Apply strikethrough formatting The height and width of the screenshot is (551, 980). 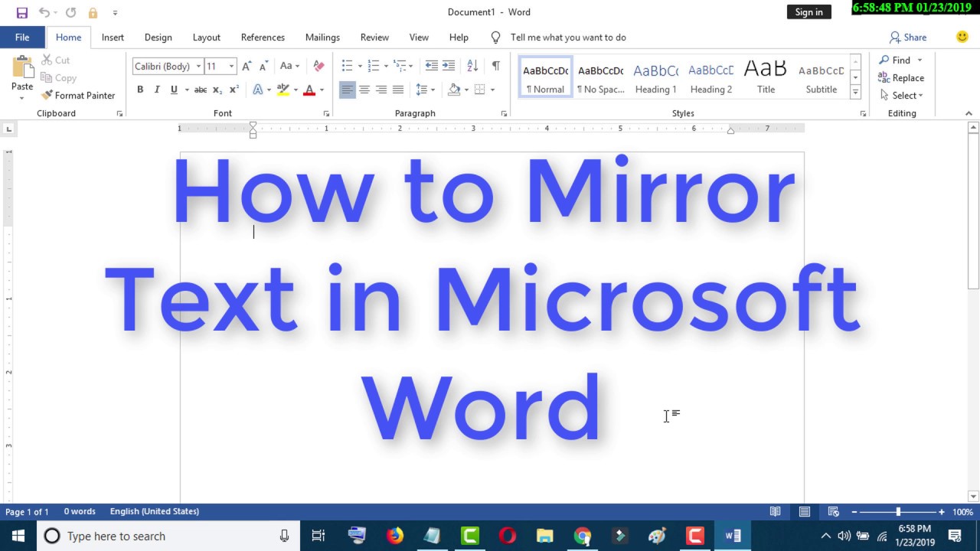click(201, 90)
